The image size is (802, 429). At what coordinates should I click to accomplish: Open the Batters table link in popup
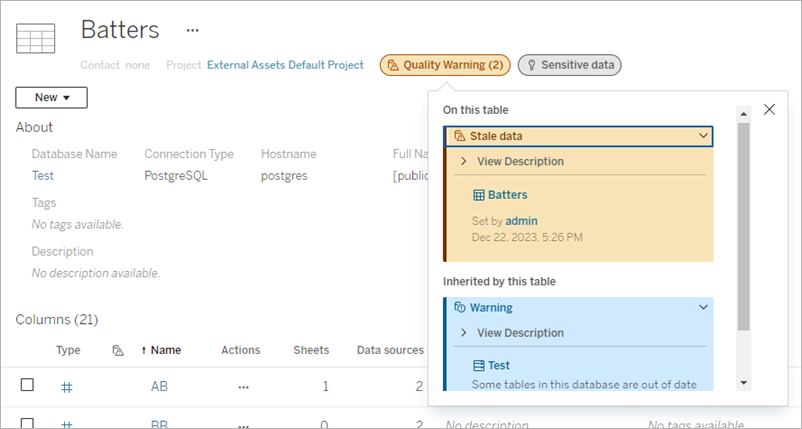(x=507, y=195)
